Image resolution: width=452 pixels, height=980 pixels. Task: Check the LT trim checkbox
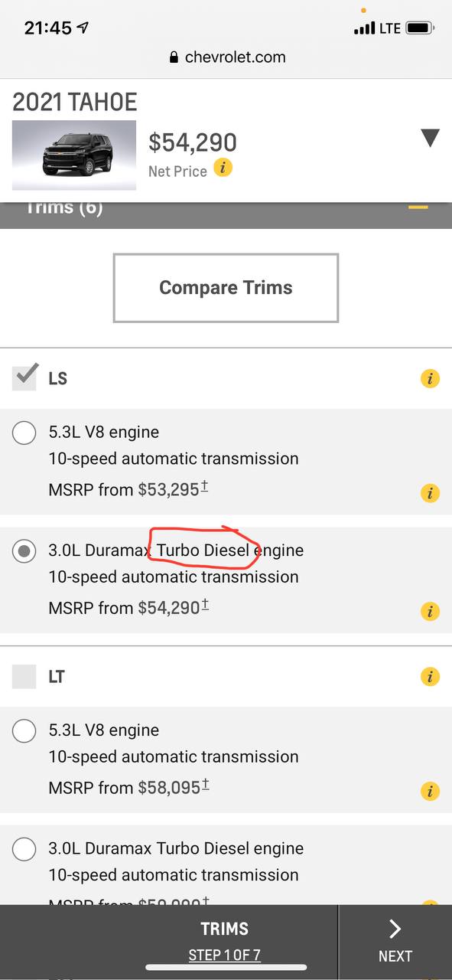(24, 677)
